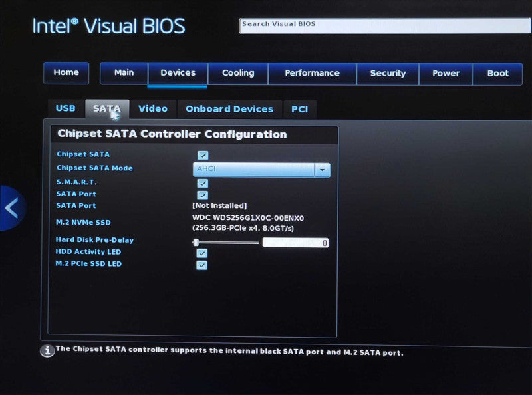Click the Chipset SATA Mode label
This screenshot has width=532, height=395.
(94, 168)
